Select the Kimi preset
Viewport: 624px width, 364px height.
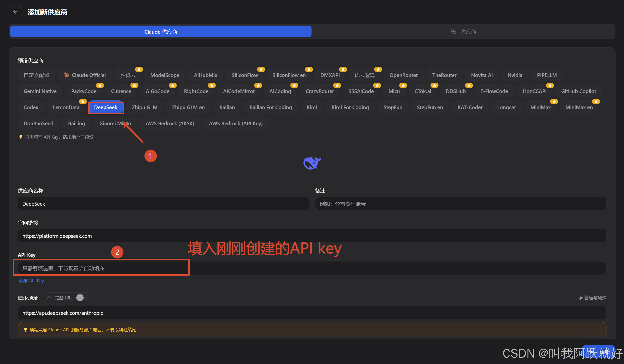pyautogui.click(x=312, y=107)
